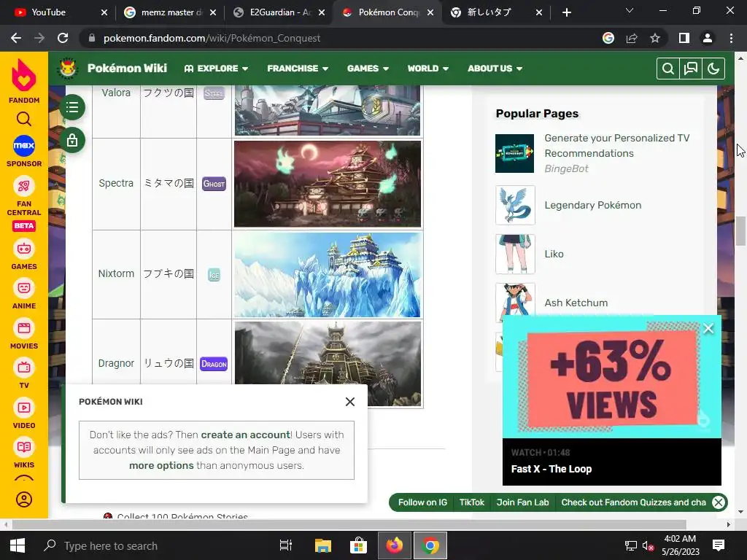Viewport: 747px width, 560px height.
Task: Dismiss the bottom Fandom banner bar
Action: pos(719,502)
